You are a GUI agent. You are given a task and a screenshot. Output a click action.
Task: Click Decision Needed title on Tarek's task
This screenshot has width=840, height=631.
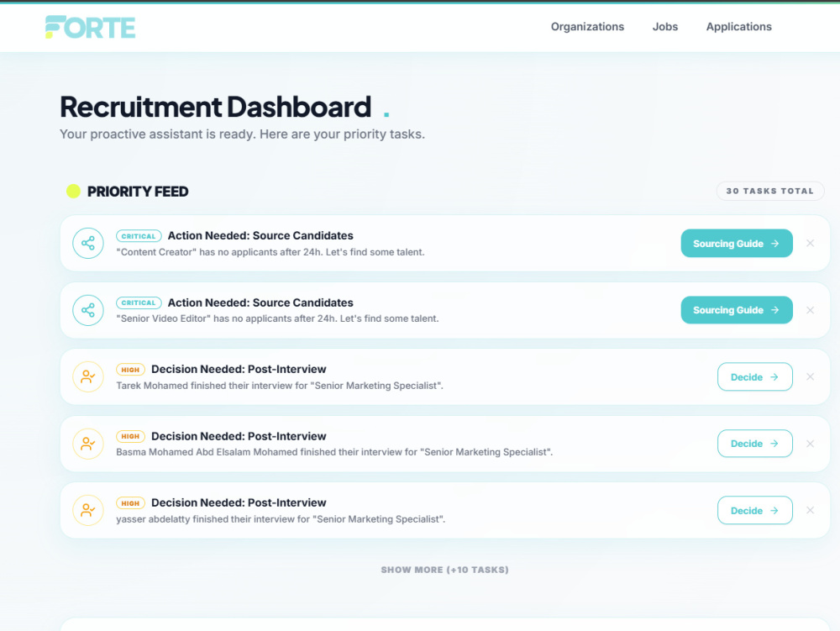point(239,369)
